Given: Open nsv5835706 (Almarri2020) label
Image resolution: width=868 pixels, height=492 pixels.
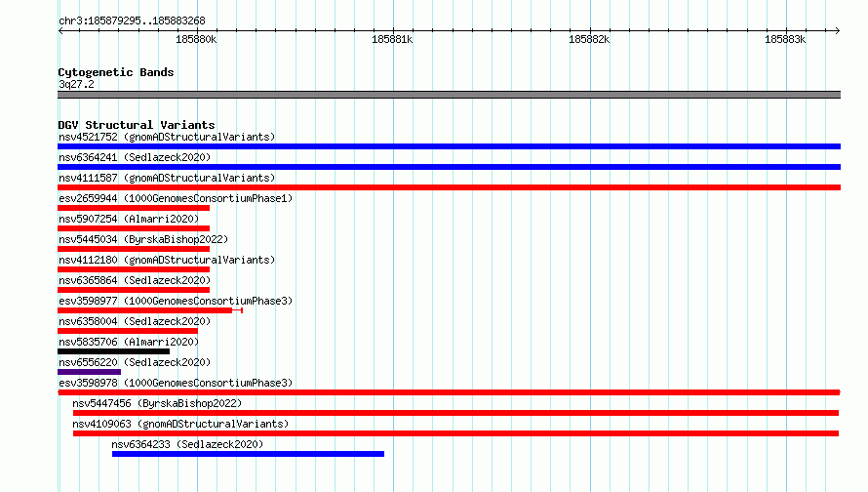Looking at the screenshot, I should 129,342.
